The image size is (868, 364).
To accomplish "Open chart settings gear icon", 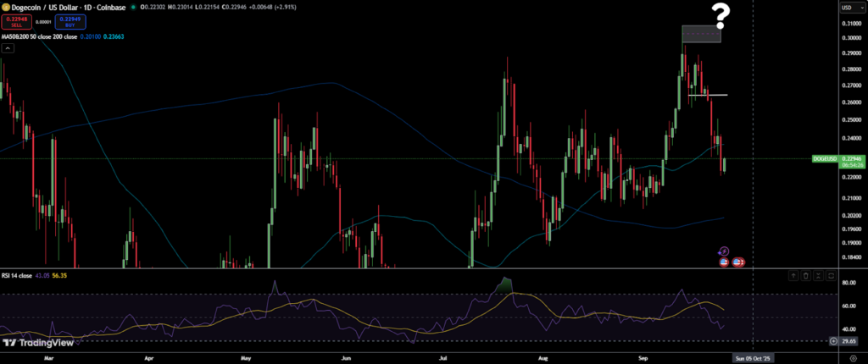I will [853, 358].
